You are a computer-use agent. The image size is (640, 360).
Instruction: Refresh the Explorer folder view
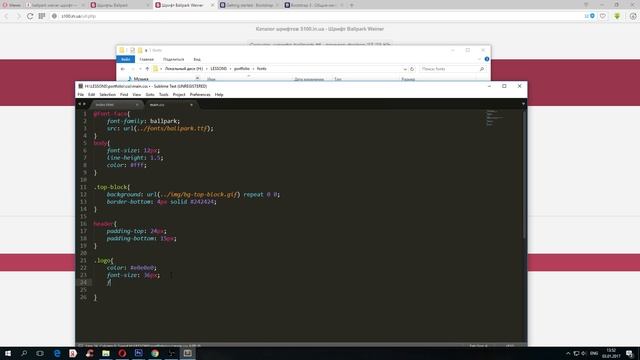(x=412, y=69)
